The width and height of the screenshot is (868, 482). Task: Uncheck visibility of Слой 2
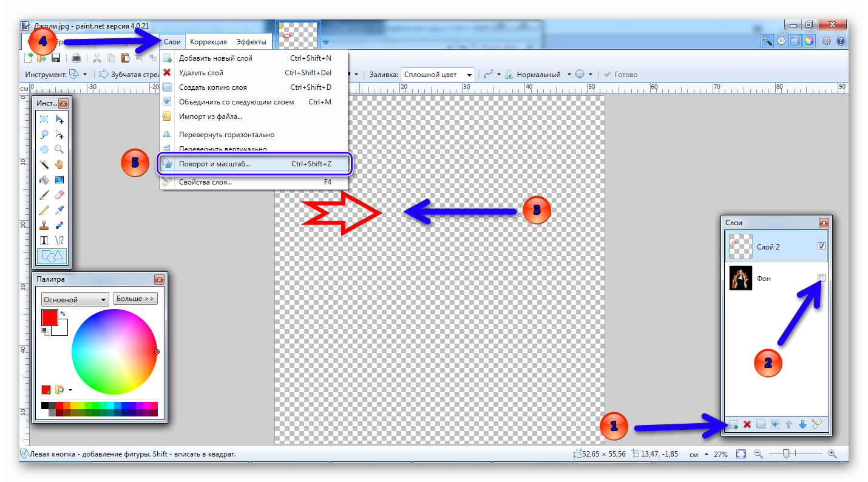click(x=821, y=246)
